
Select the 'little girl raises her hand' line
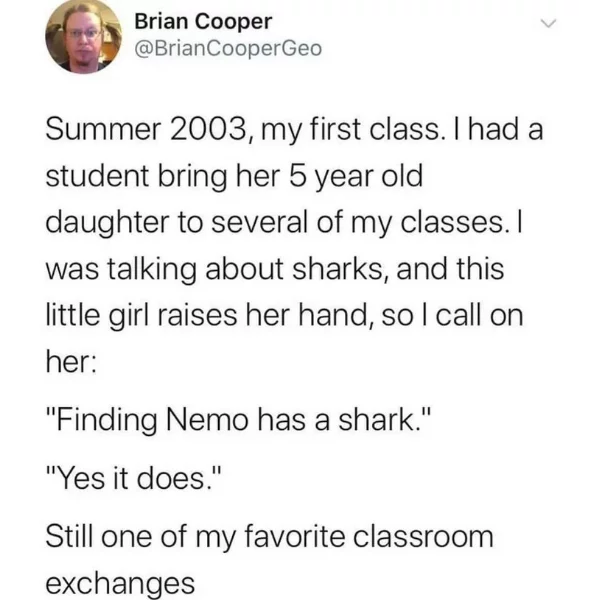pos(284,316)
